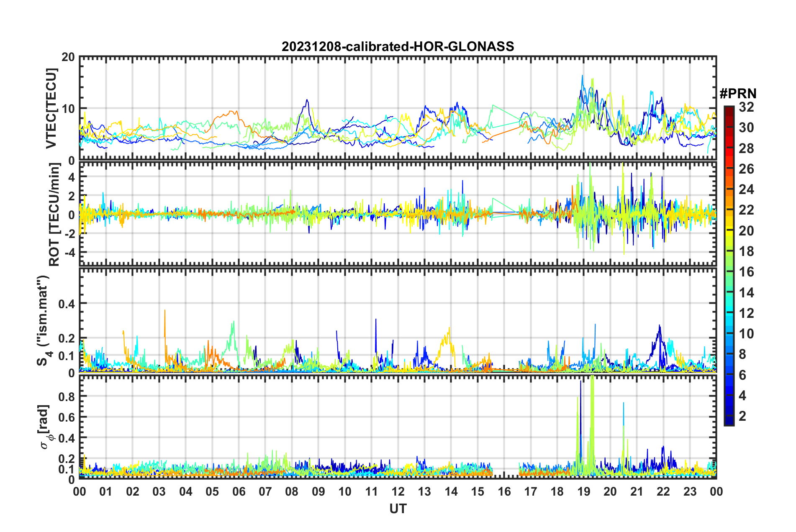Click the "20" tick on the VTEC y-axis
The width and height of the screenshot is (796, 532).
click(x=68, y=57)
